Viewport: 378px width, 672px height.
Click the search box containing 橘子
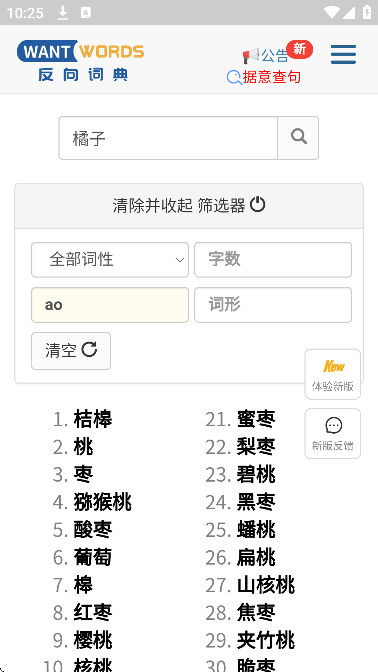[x=168, y=138]
